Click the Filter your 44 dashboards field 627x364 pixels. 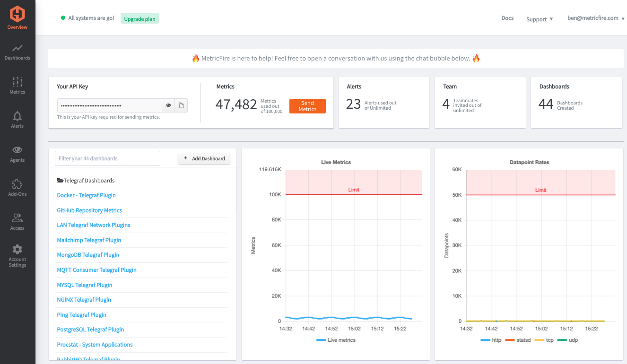(107, 158)
